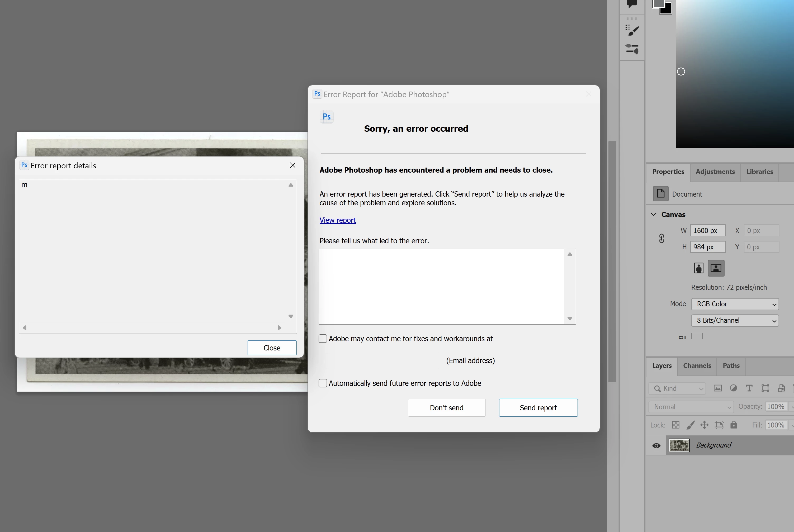
Task: Switch to the Adjustments tab
Action: [x=715, y=172]
